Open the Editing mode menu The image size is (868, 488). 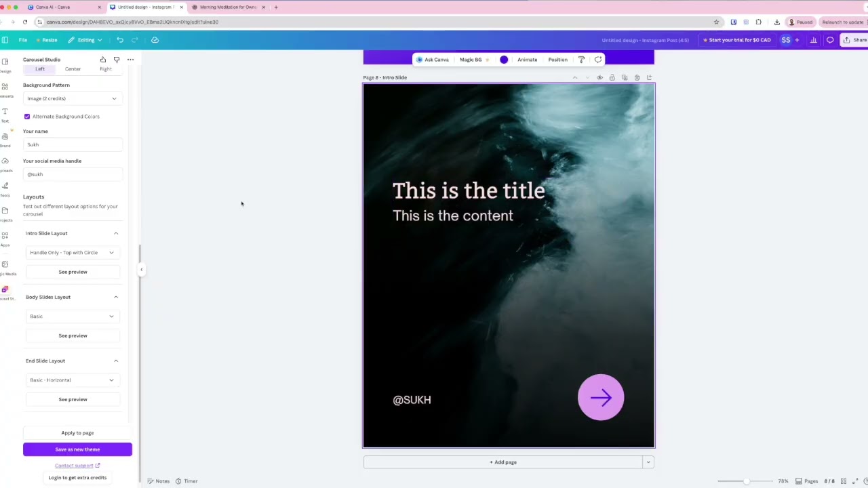[x=85, y=40]
